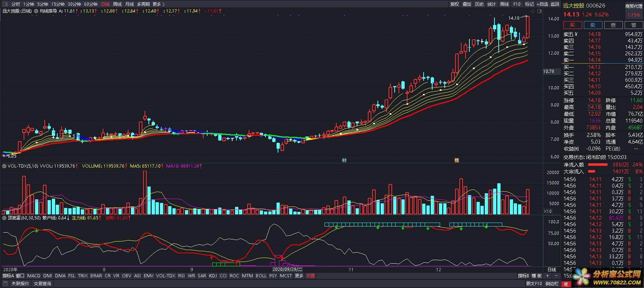Select the RSI indicator
Image resolution: width=644 pixels, height=288 pixels.
pyautogui.click(x=181, y=276)
